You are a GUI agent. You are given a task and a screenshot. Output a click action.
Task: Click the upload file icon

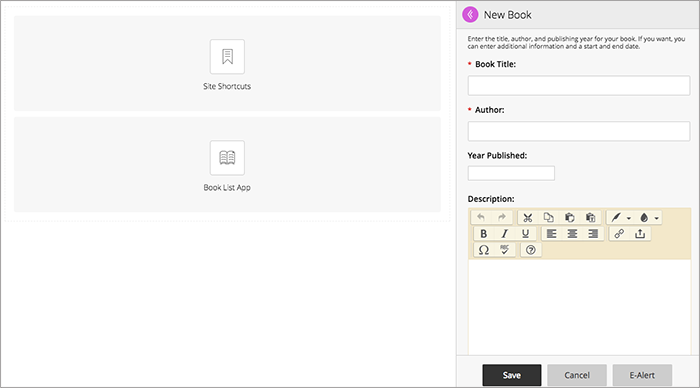coord(640,234)
